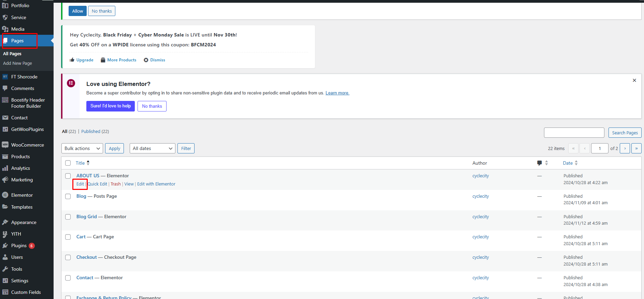
Task: Sort pages by Date column
Action: pos(570,163)
